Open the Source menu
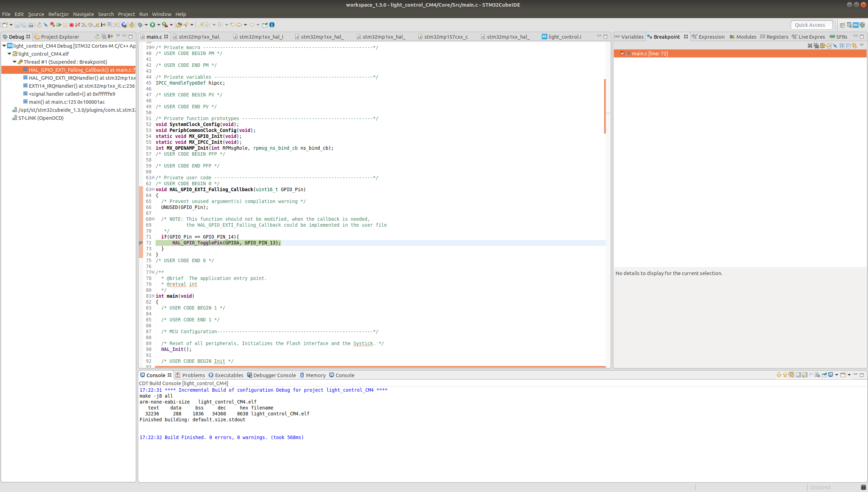The height and width of the screenshot is (492, 868). (36, 14)
